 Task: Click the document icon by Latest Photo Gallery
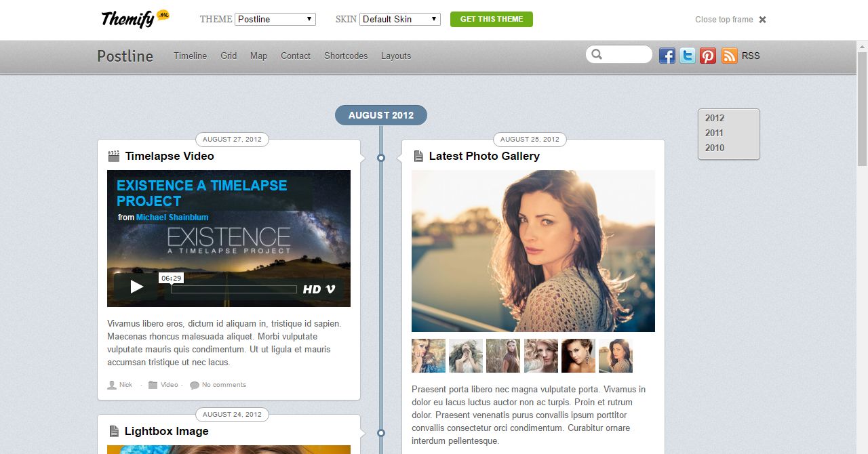click(418, 156)
